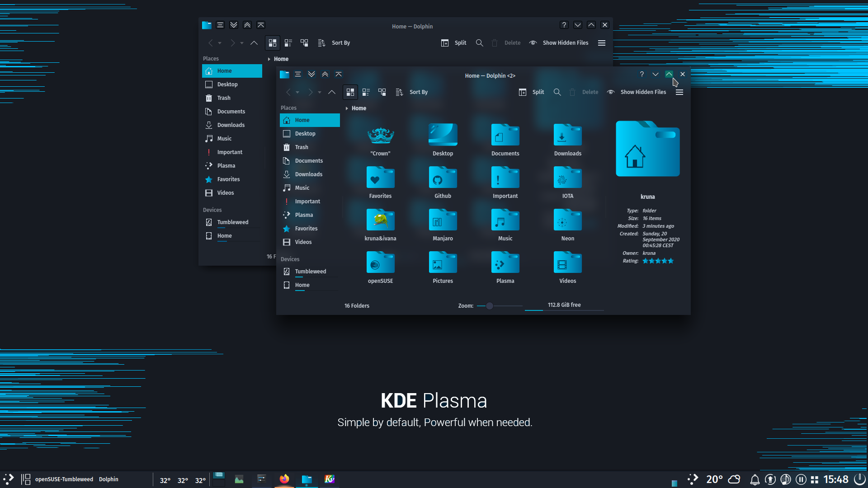Click network globe icon in system tray

coord(786,479)
